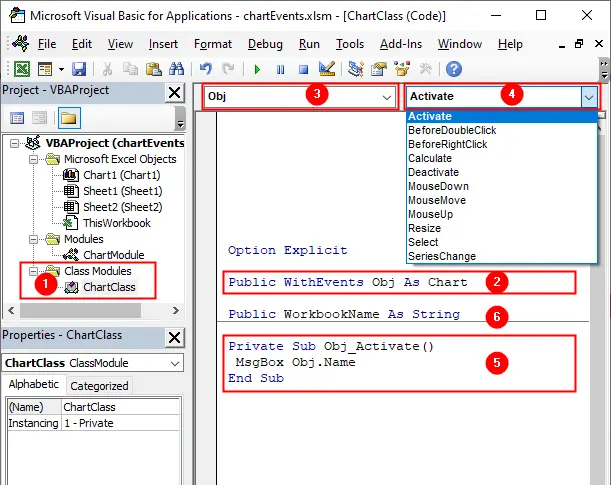Screen dimensions: 611x485
Task: Open the File menu
Action: pos(47,44)
